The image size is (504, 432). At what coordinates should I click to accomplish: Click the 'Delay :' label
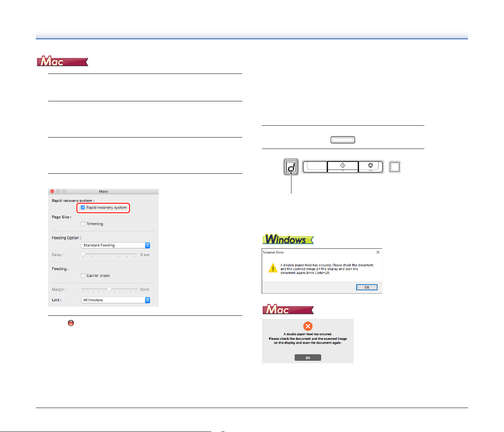[x=58, y=255]
